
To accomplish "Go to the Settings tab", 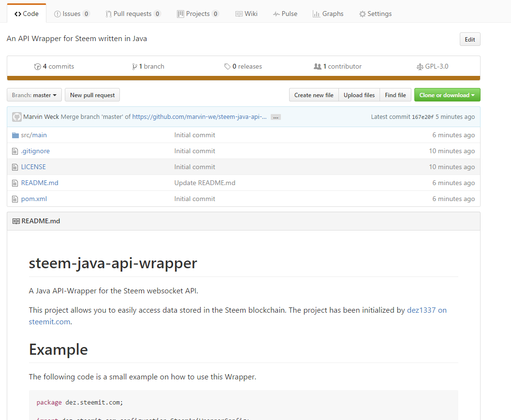I will click(x=375, y=14).
